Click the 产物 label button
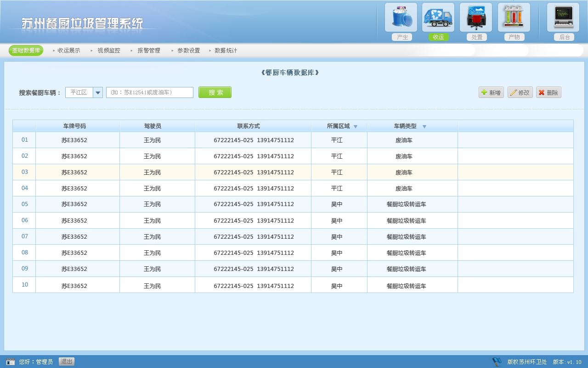588x368 pixels. [514, 37]
